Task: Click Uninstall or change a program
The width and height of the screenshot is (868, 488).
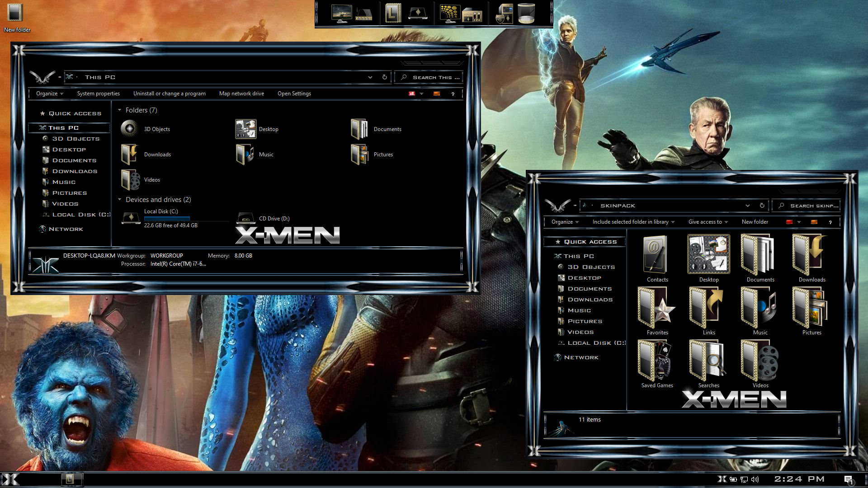Action: (x=169, y=94)
